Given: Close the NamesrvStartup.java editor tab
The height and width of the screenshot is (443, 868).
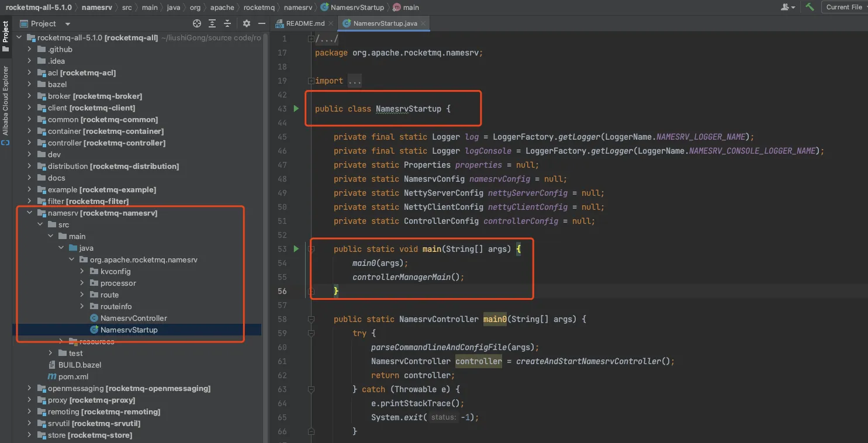Looking at the screenshot, I should click(x=423, y=23).
